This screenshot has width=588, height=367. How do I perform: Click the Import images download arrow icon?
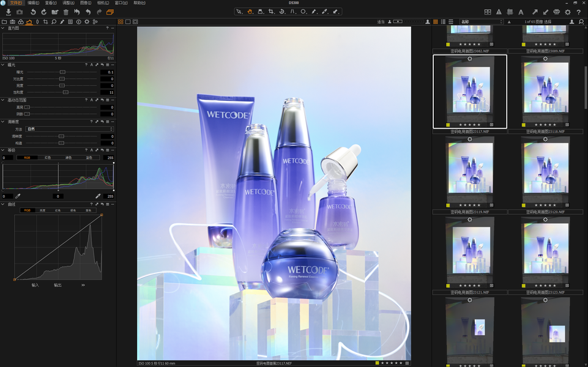point(8,12)
